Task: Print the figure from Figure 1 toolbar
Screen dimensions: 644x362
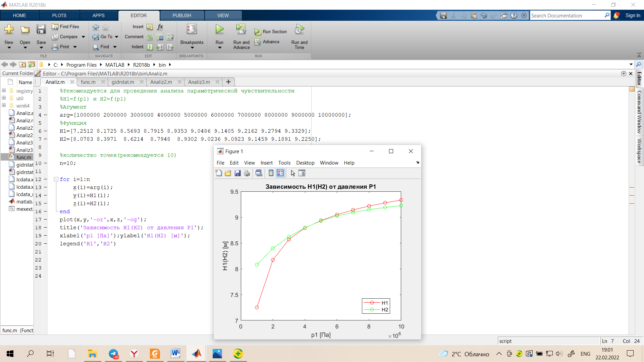Action: tap(247, 173)
